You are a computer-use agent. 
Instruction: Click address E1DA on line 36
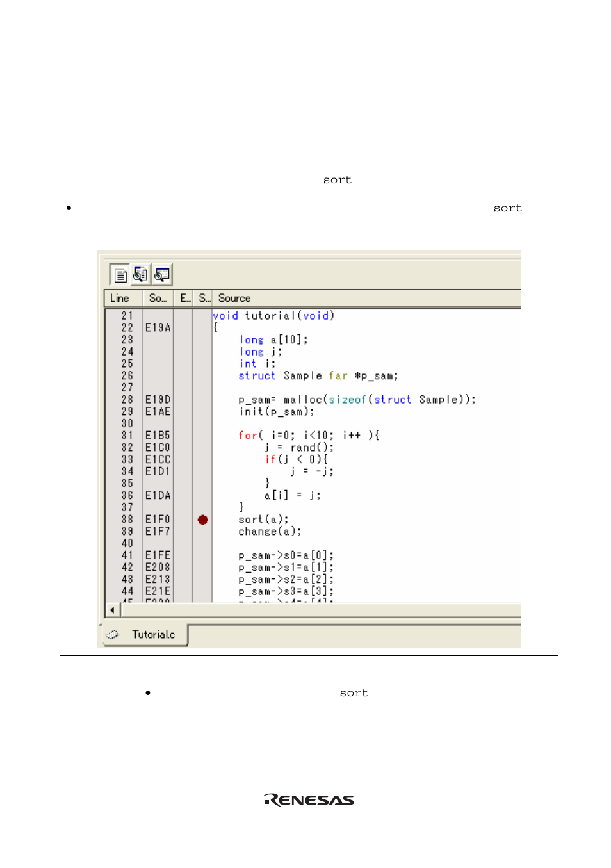158,496
